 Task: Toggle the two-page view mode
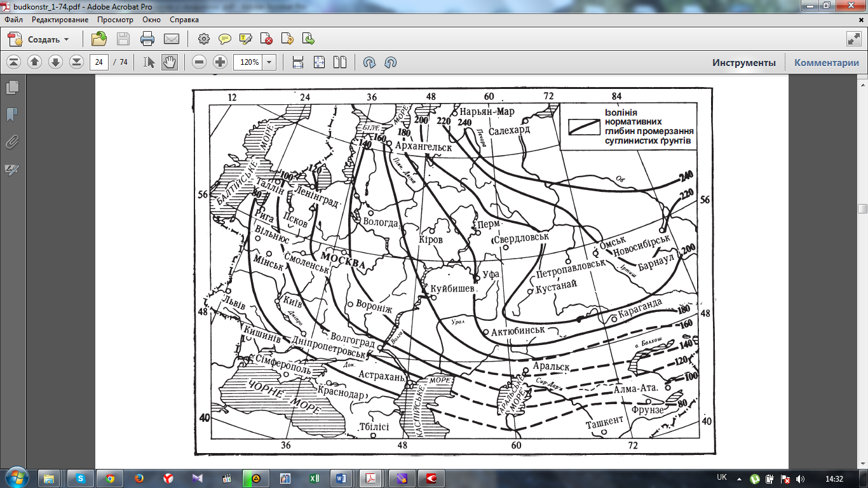tap(340, 62)
